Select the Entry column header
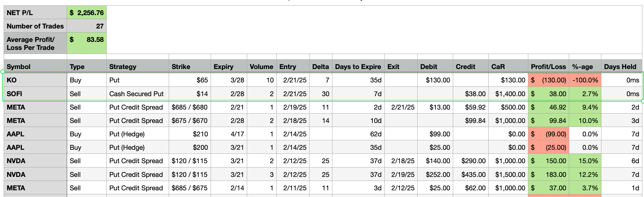The height and width of the screenshot is (197, 644). pyautogui.click(x=293, y=66)
